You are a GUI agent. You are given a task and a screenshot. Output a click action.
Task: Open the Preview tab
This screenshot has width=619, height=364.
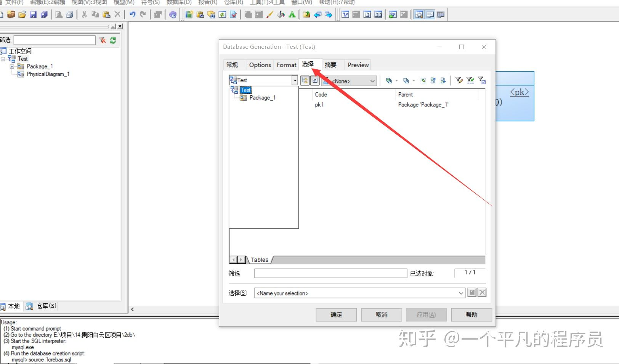(x=358, y=65)
